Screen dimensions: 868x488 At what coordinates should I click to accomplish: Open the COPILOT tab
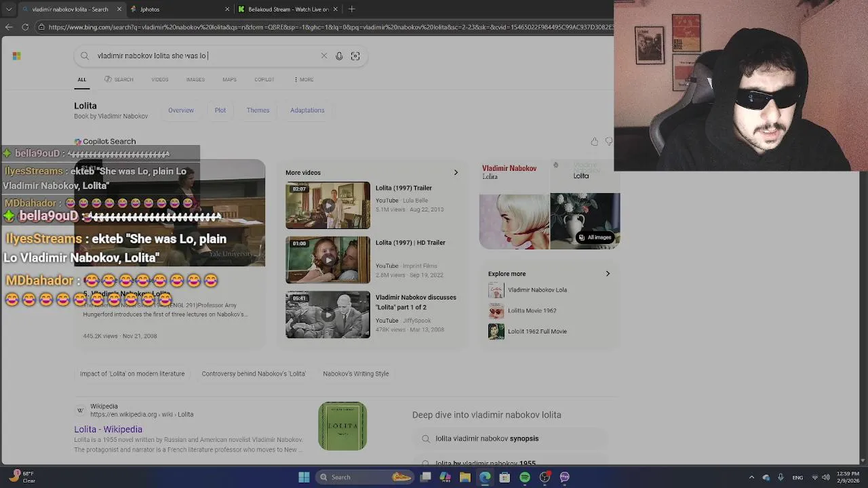[264, 79]
